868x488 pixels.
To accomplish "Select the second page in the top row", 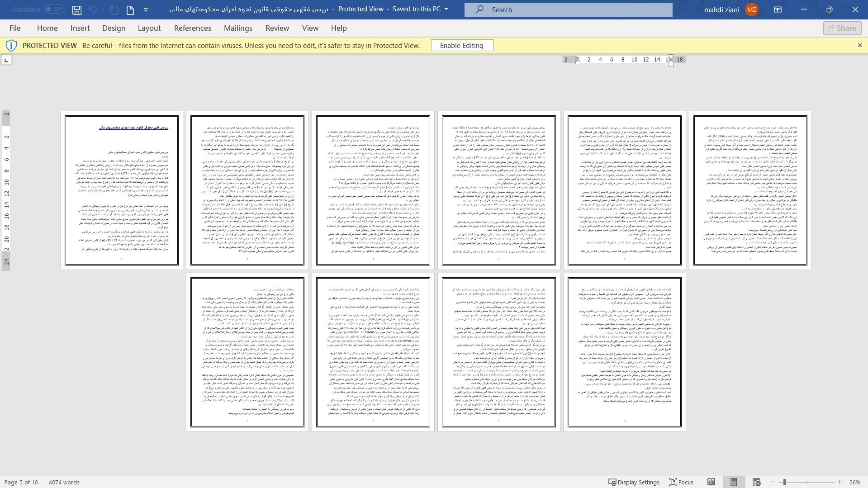I will (247, 190).
